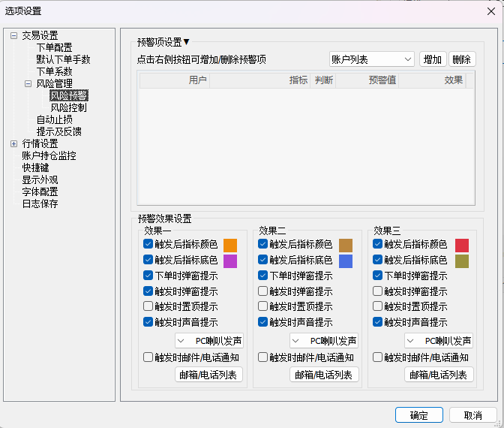Image resolution: width=504 pixels, height=428 pixels.
Task: Enable 效果三 触发时邮件/电话通知
Action: click(378, 357)
